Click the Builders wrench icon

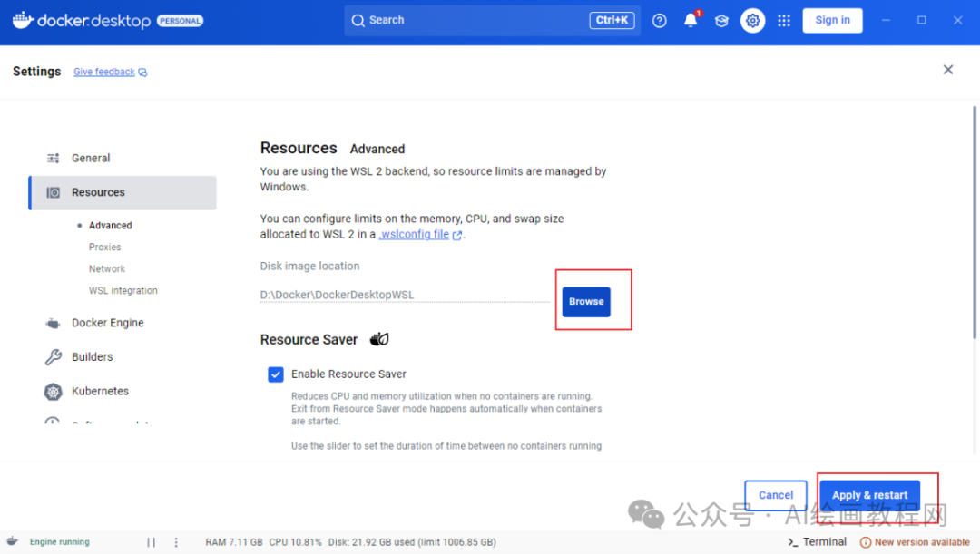54,356
